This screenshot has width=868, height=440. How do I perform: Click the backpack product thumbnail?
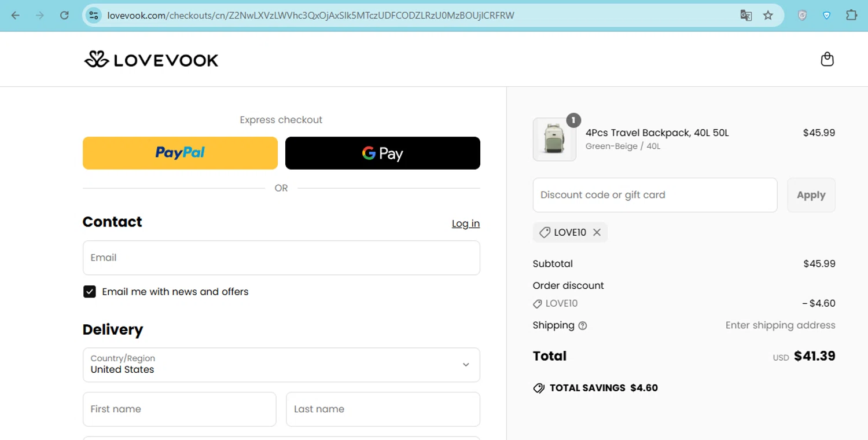click(x=554, y=140)
